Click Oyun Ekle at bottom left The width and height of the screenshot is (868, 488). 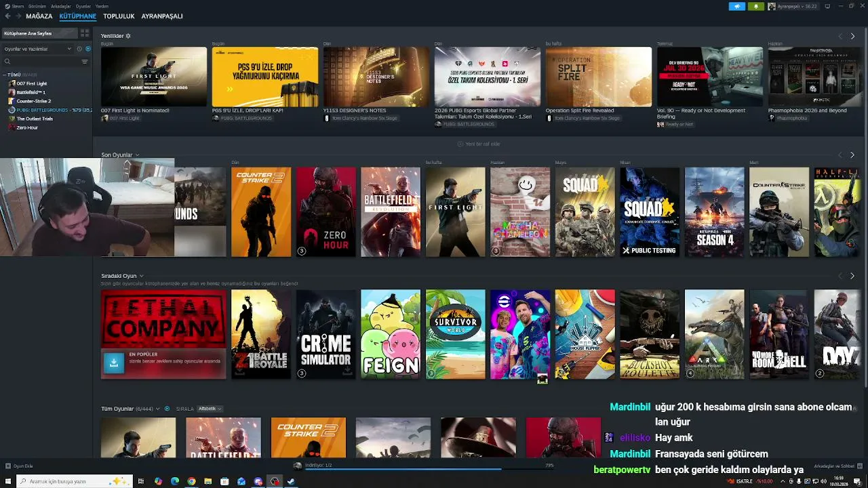[x=19, y=466]
